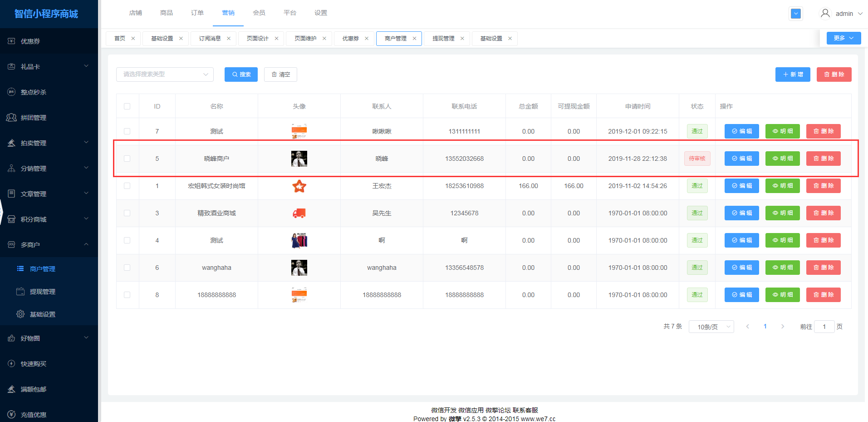Open 快速购买 quick purchase sidebar icon
The image size is (868, 422).
[11, 364]
